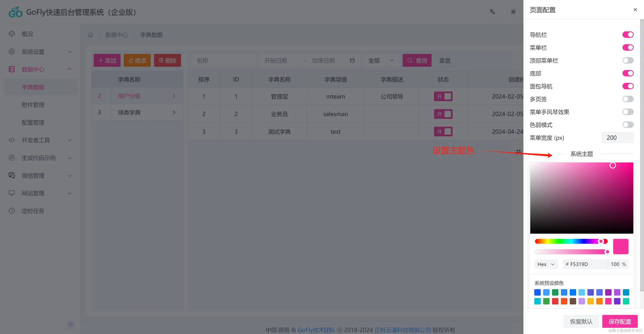The height and width of the screenshot is (334, 644).
Task: Toggle the light/dark theme sun icon
Action: pyautogui.click(x=513, y=12)
